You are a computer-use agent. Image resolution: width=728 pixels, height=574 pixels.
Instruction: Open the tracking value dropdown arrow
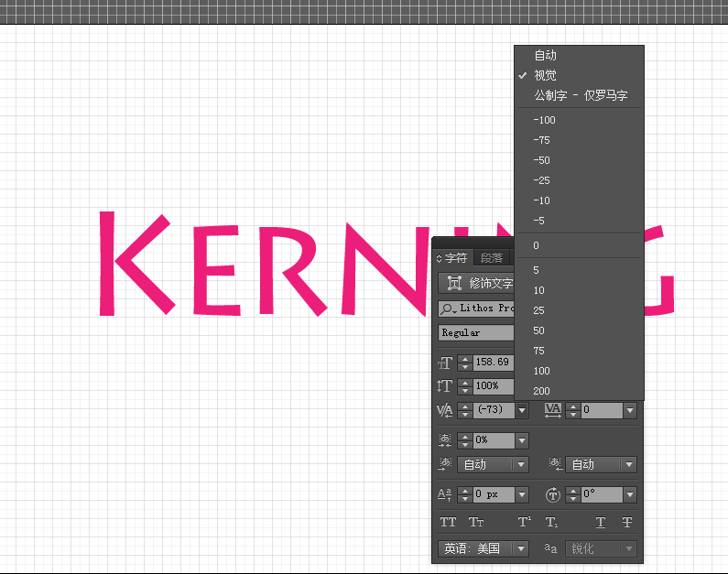[x=630, y=411]
